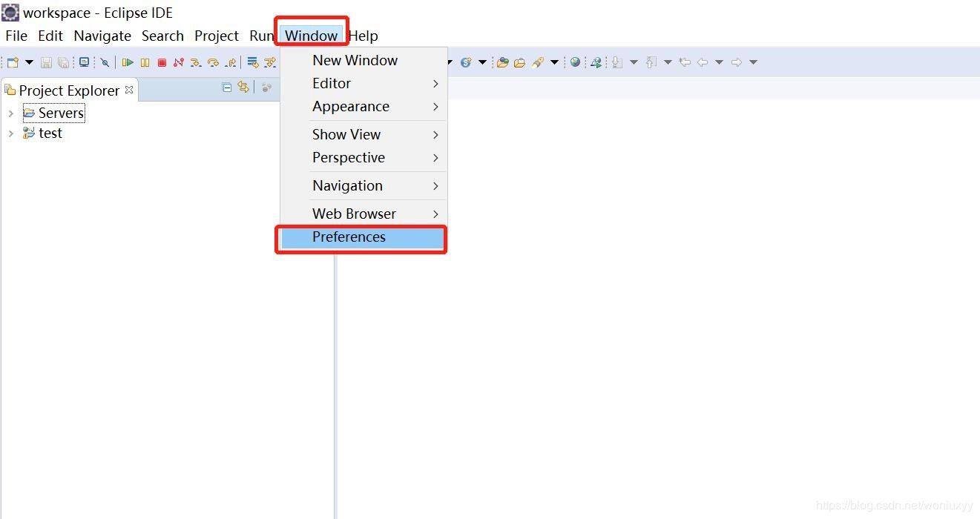This screenshot has height=519, width=980.
Task: Click the Drop to Frame icon
Action: click(x=253, y=62)
